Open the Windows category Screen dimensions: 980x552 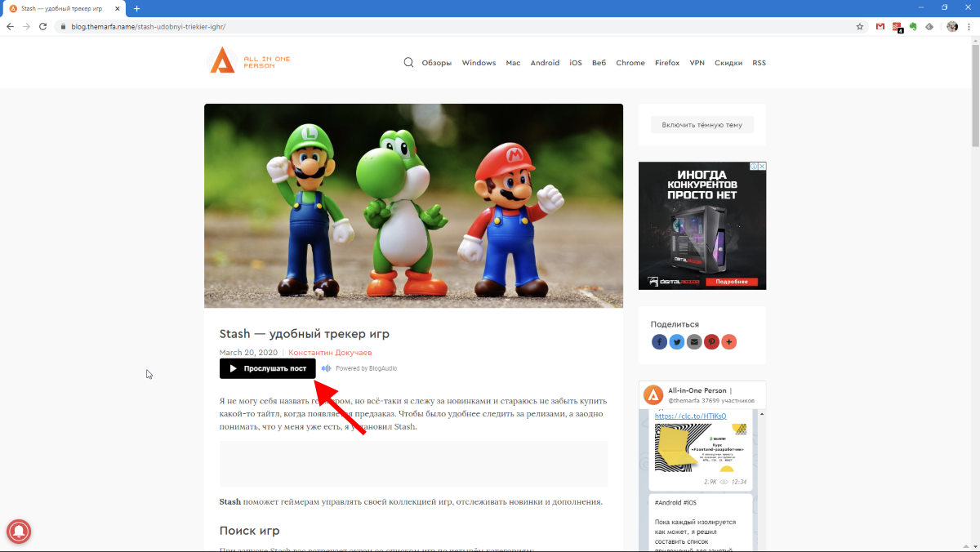479,63
